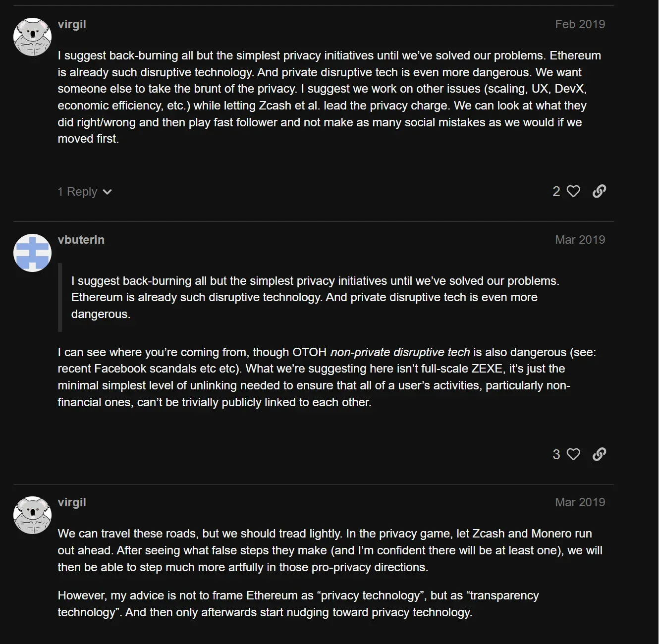Click the Mar 2019 date on vbuterin's post
This screenshot has width=659, height=644.
580,239
